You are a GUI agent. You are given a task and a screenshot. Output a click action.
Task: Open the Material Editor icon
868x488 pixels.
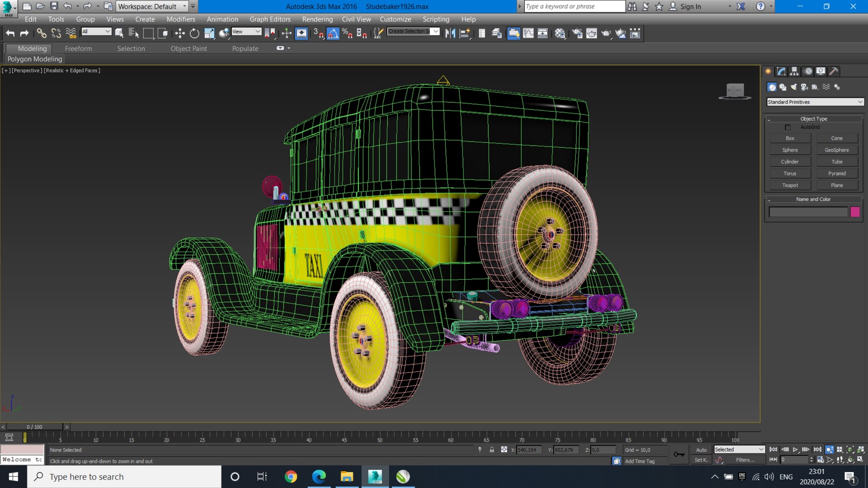pos(560,33)
